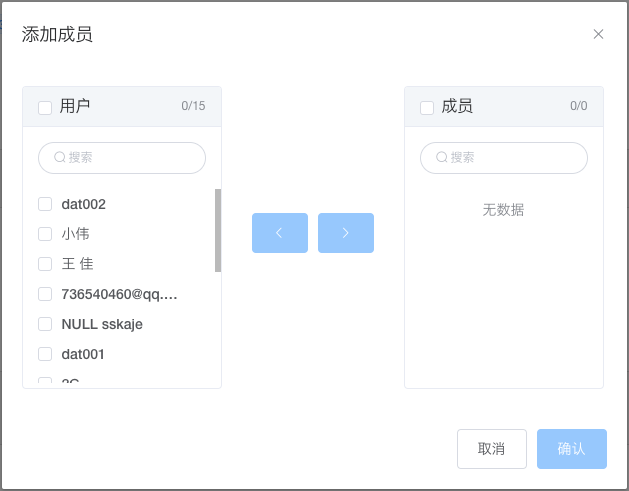Click the user list scrollbar thumb
The height and width of the screenshot is (491, 629).
pyautogui.click(x=218, y=230)
